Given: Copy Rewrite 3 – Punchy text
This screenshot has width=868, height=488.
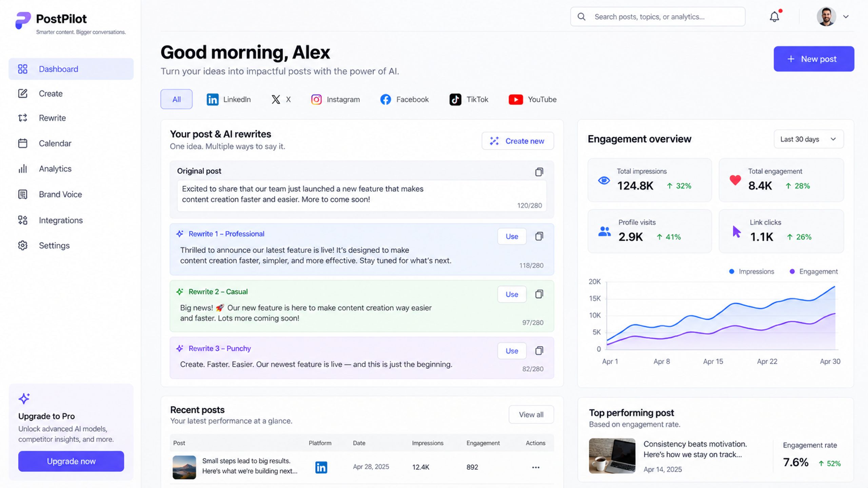Looking at the screenshot, I should [539, 350].
